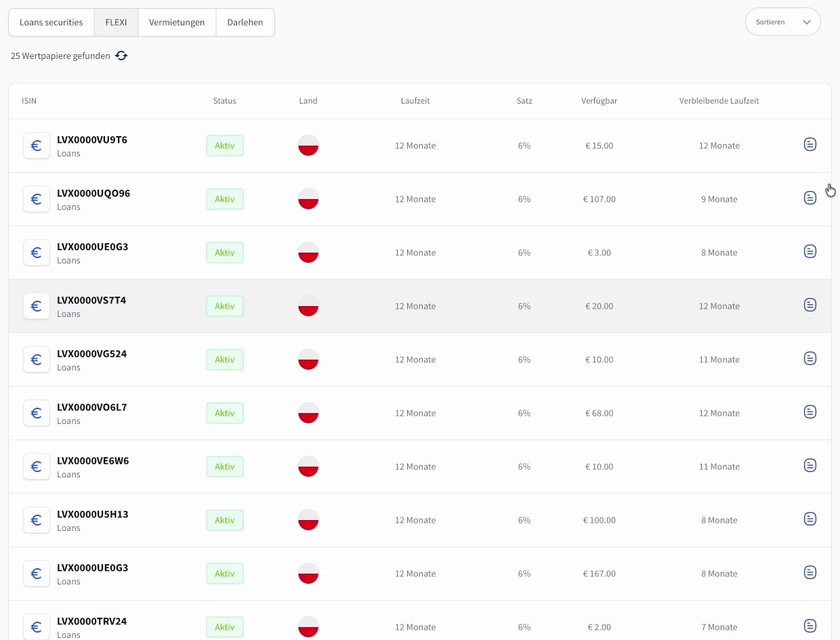840x640 pixels.
Task: Select the ISIN text LVX0000VE6W6
Action: coord(93,461)
